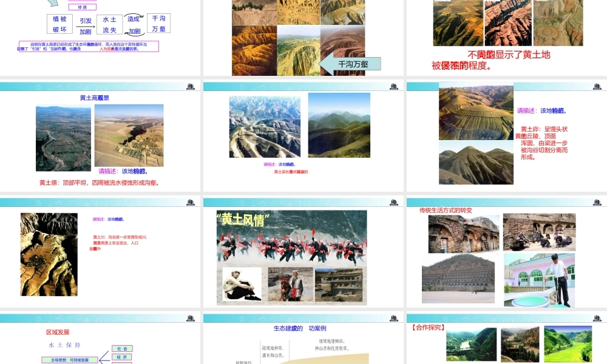Select the 区域发展 heading
Image resolution: width=607 pixels, height=364 pixels.
click(58, 332)
